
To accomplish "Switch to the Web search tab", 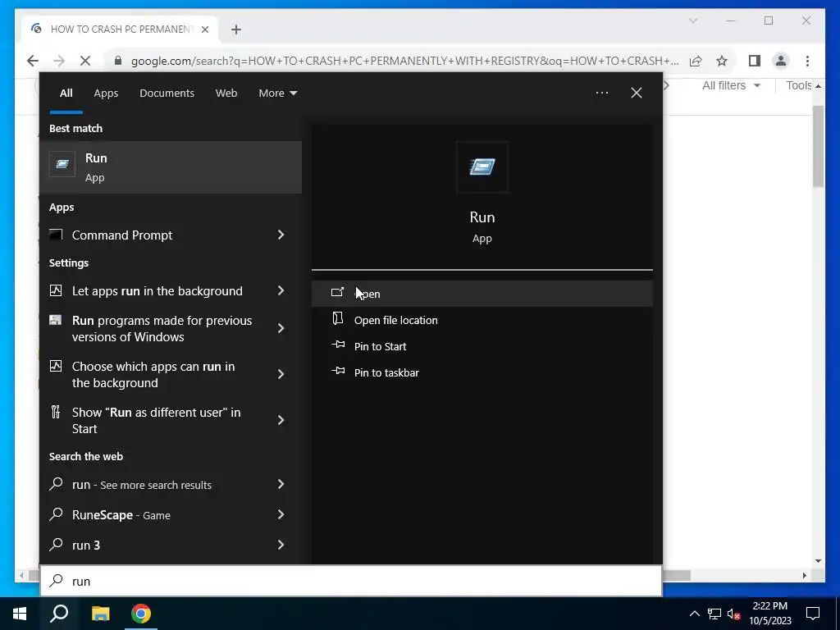I will coord(226,94).
